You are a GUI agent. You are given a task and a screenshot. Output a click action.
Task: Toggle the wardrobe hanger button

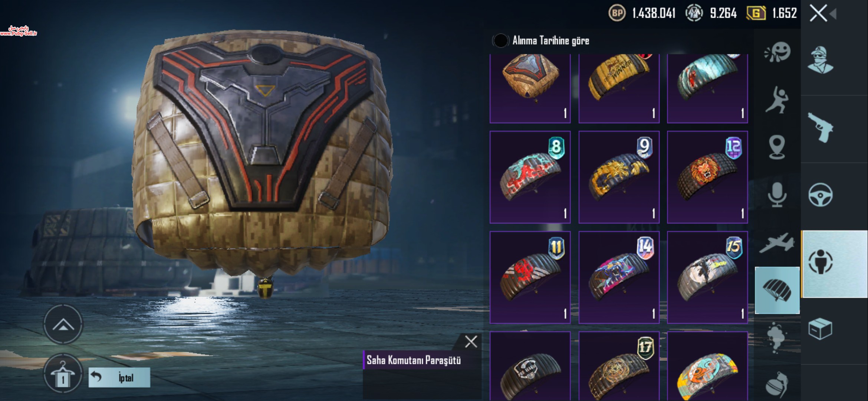point(63,373)
